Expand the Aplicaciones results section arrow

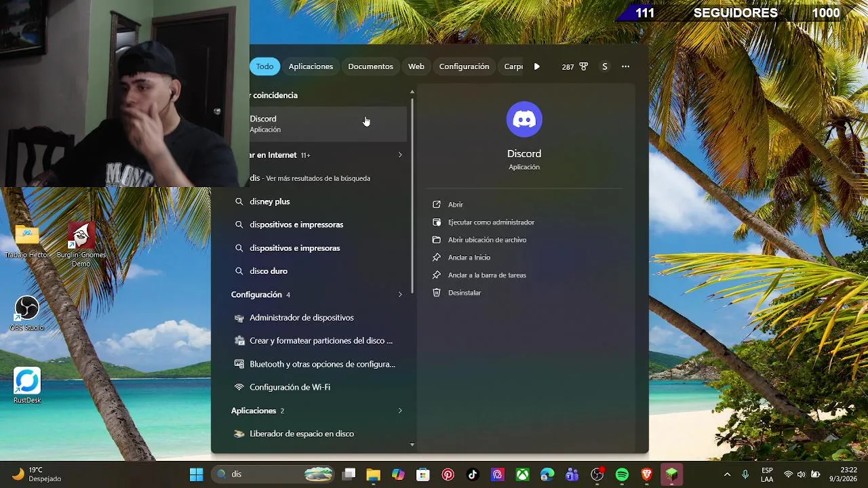tap(400, 411)
